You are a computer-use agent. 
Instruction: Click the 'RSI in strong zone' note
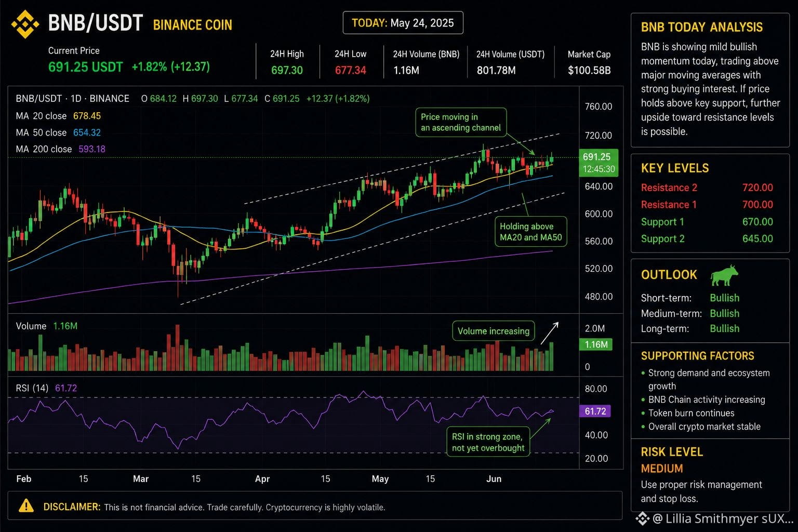[488, 442]
